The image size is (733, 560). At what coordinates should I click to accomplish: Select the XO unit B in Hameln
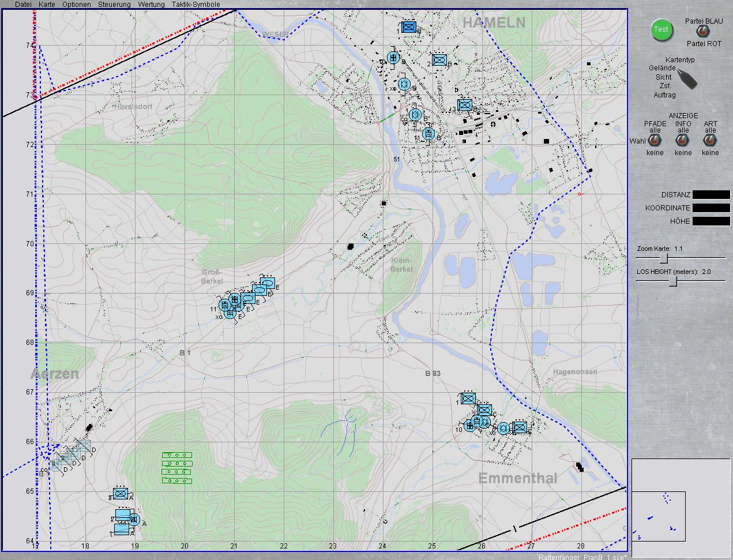404,84
